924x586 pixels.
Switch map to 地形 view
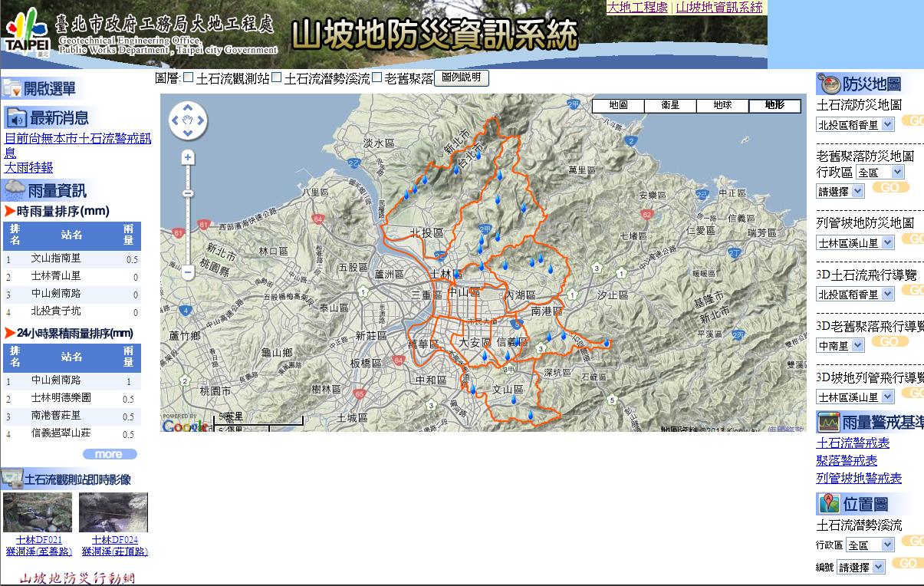click(x=774, y=106)
